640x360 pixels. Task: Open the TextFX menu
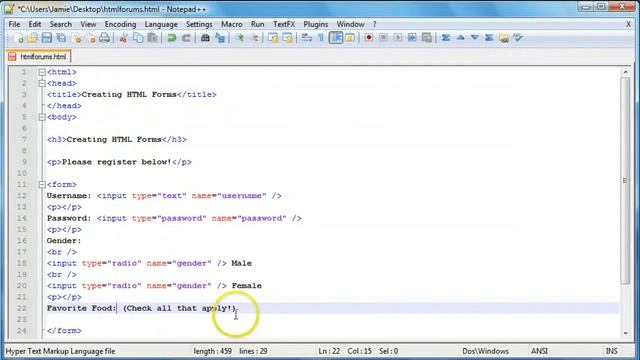coord(284,24)
